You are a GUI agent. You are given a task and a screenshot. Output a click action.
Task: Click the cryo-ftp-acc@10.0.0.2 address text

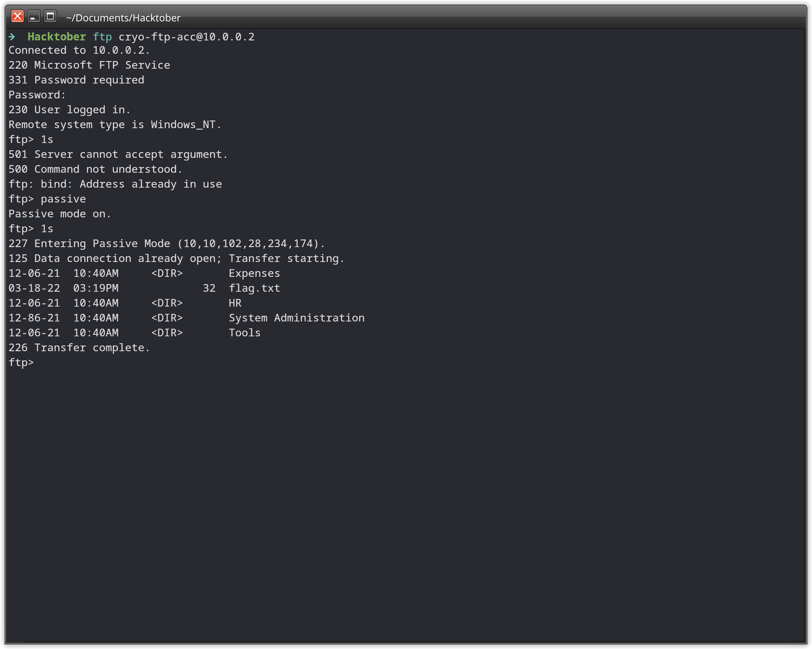pos(186,37)
